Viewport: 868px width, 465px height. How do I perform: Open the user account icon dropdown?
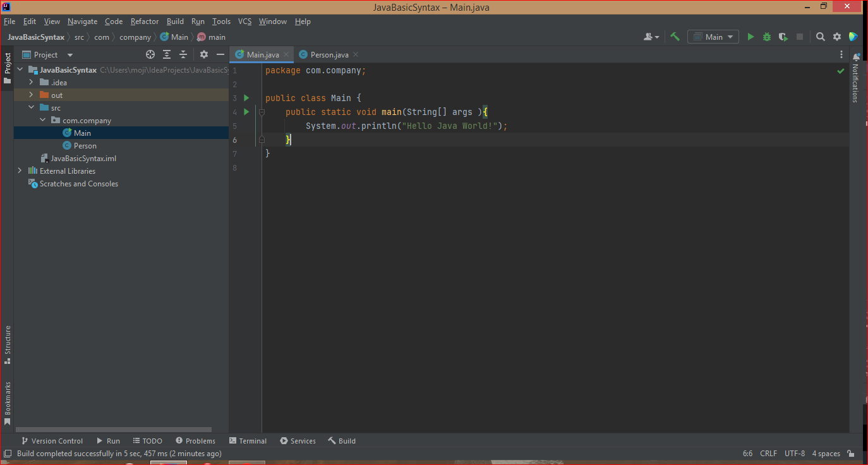(x=651, y=37)
